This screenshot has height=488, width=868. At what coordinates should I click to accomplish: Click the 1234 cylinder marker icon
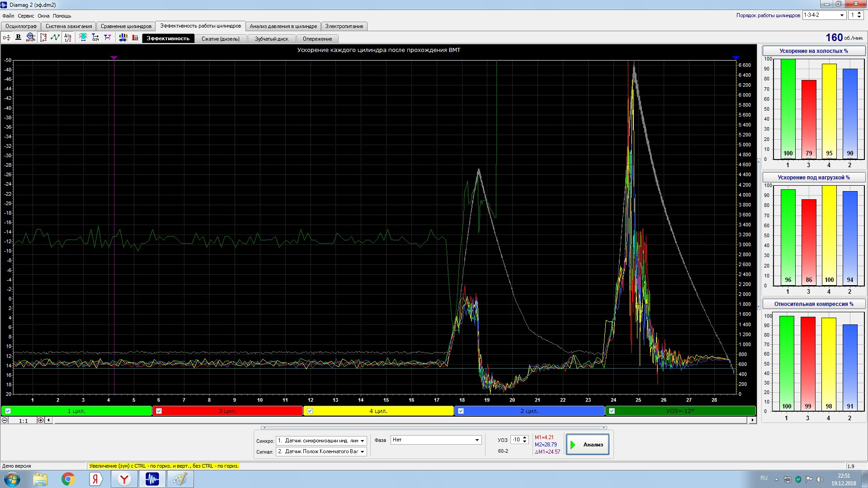point(95,38)
